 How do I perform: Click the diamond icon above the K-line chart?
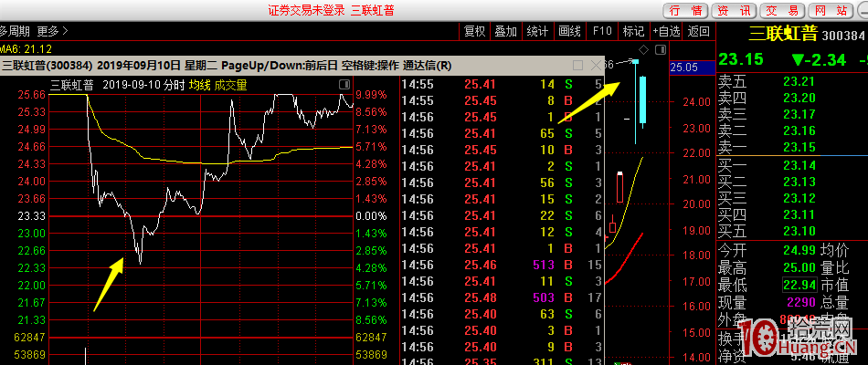(x=643, y=50)
